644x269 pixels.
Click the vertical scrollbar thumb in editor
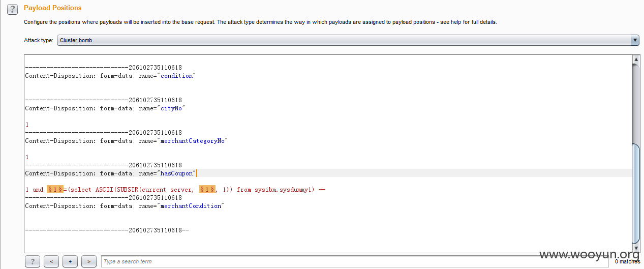coord(636,193)
